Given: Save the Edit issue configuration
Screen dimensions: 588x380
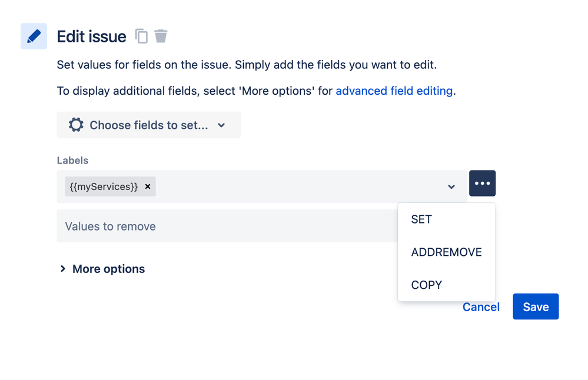Looking at the screenshot, I should 536,306.
